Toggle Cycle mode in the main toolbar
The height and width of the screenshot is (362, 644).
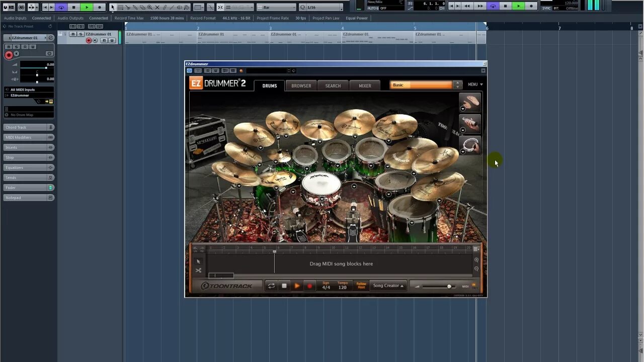coord(61,7)
